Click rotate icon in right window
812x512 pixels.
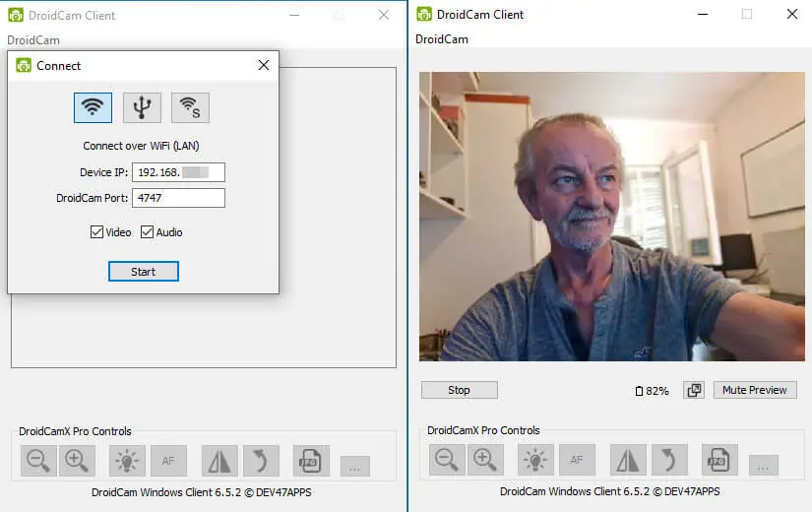tap(669, 460)
